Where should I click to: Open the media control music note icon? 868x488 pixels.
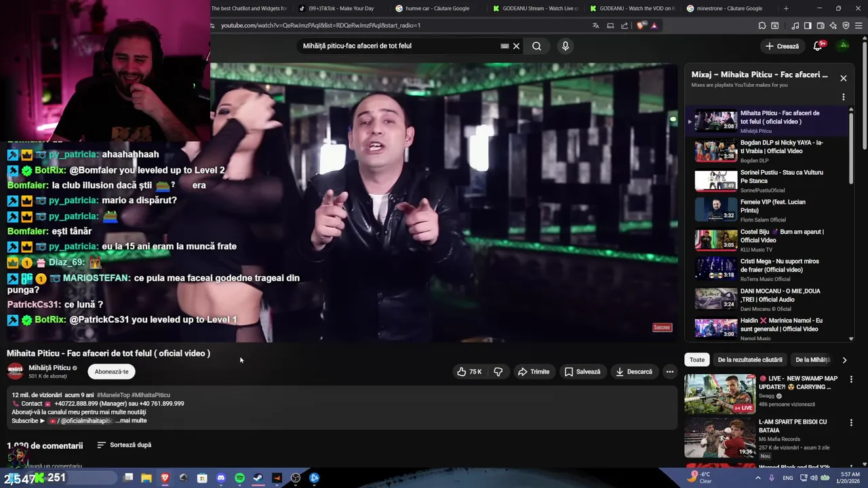(795, 26)
